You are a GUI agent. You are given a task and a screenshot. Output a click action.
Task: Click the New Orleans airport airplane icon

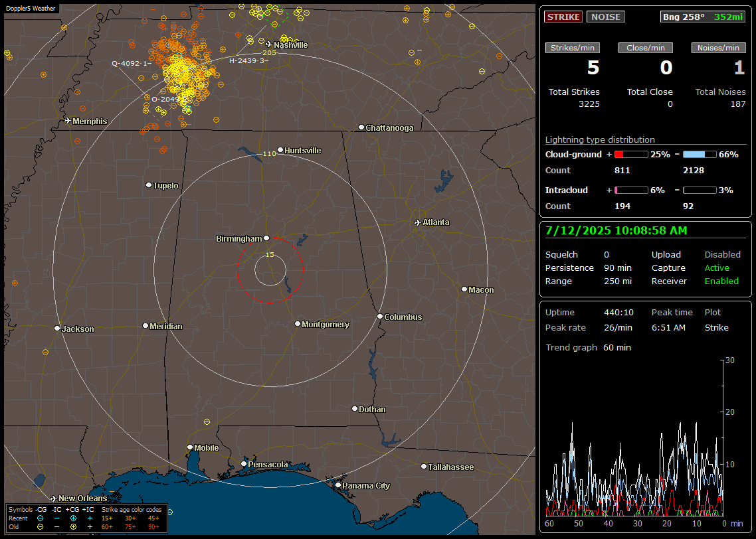[x=54, y=498]
